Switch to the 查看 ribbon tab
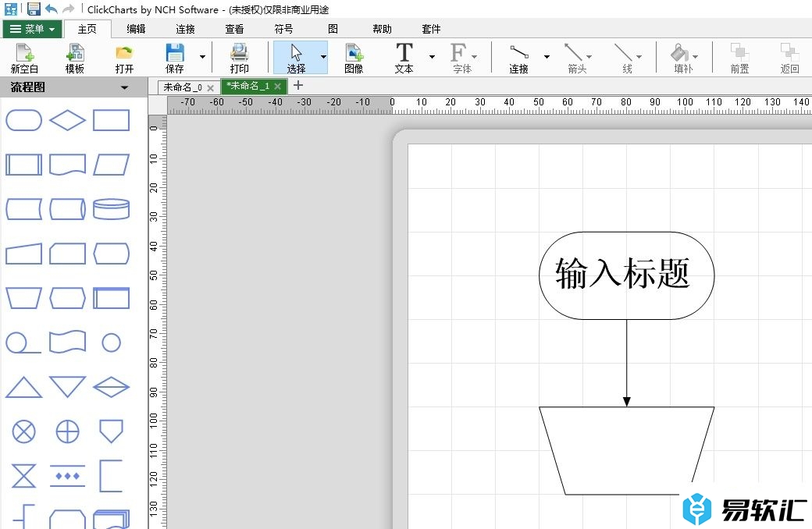The height and width of the screenshot is (529, 812). [x=234, y=29]
